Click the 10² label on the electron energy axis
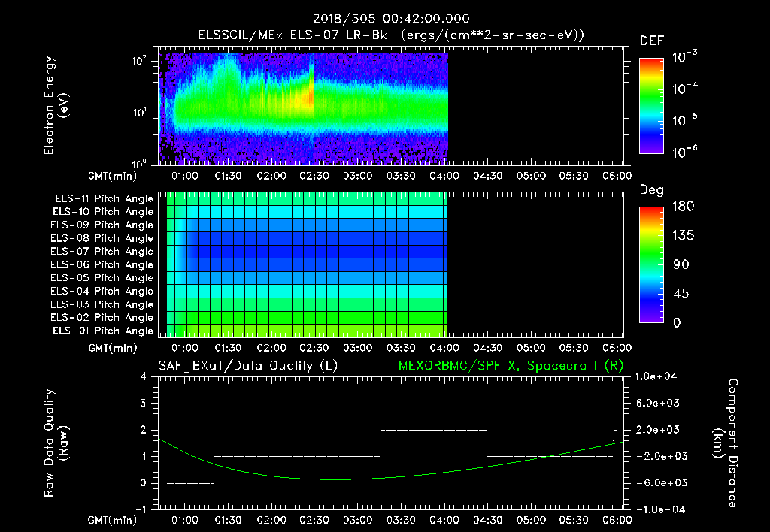This screenshot has height=532, width=770. click(x=139, y=60)
